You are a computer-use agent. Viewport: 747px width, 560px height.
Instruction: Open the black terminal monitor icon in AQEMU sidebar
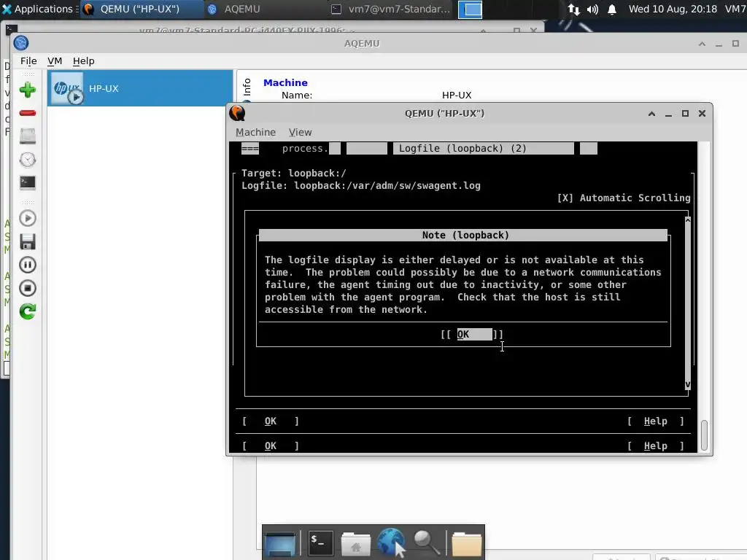[x=28, y=182]
